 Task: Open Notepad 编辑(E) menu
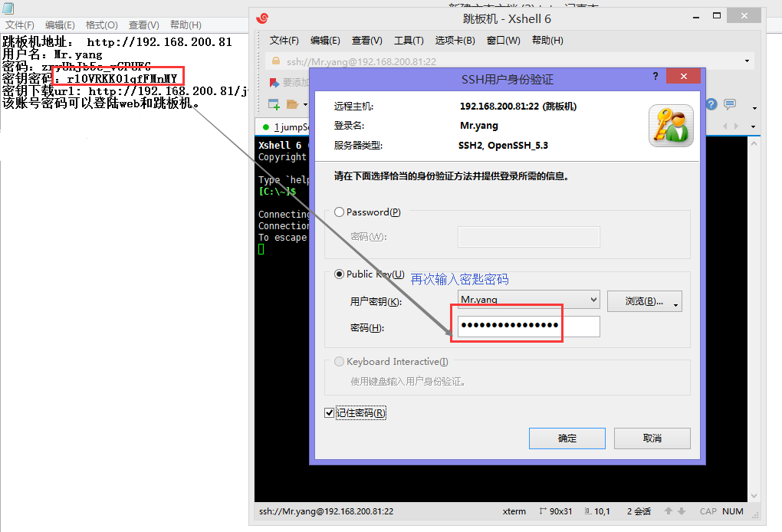[60, 25]
